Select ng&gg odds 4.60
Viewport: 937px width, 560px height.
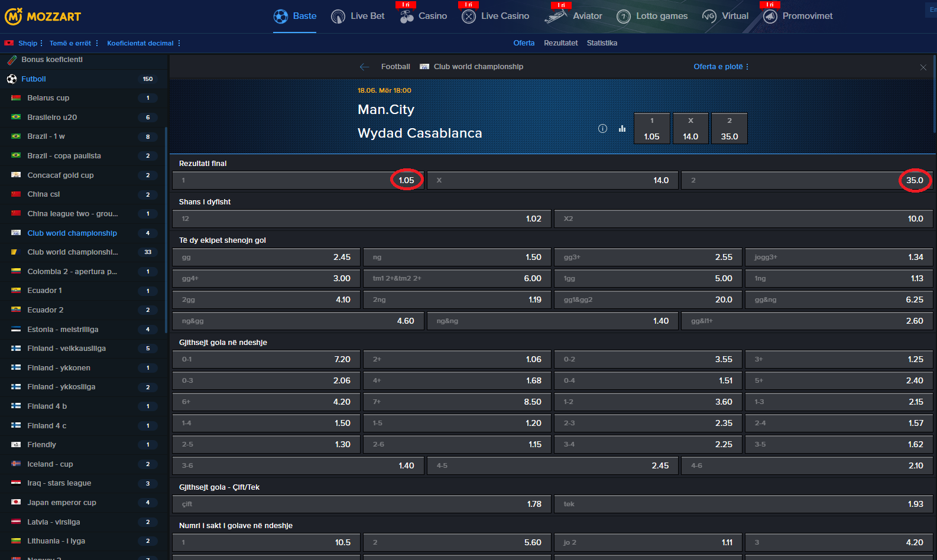coord(298,321)
